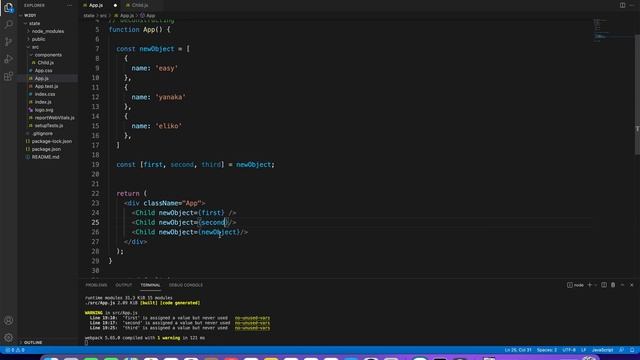Open App.css in the file tree
The height and width of the screenshot is (360, 640).
[x=43, y=71]
